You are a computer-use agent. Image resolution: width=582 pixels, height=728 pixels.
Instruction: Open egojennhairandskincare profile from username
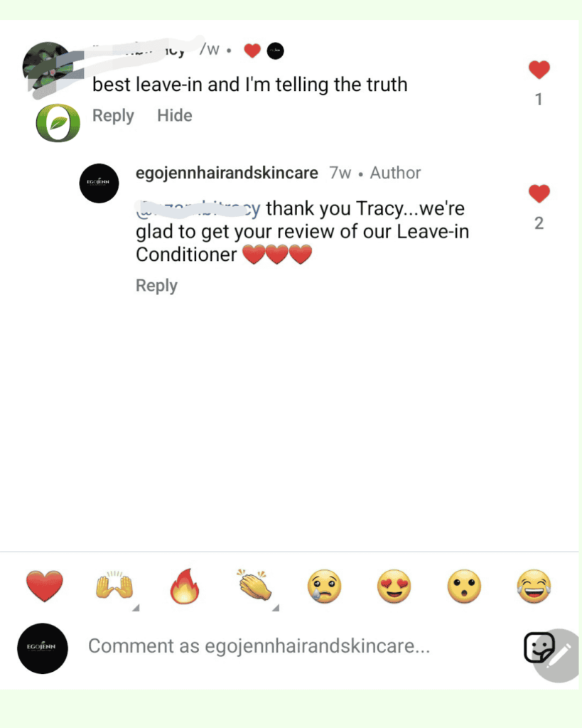[227, 173]
